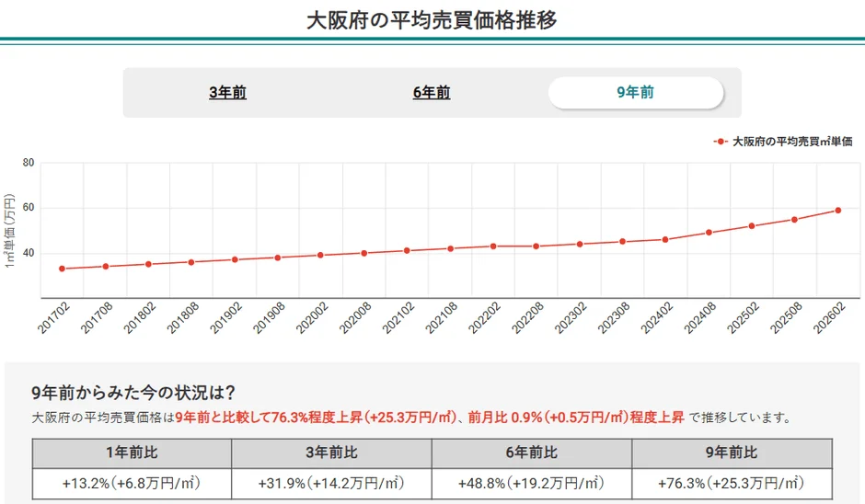Viewport: 865px width, 504px height.
Task: Click the 202002 data point marker
Action: [320, 255]
